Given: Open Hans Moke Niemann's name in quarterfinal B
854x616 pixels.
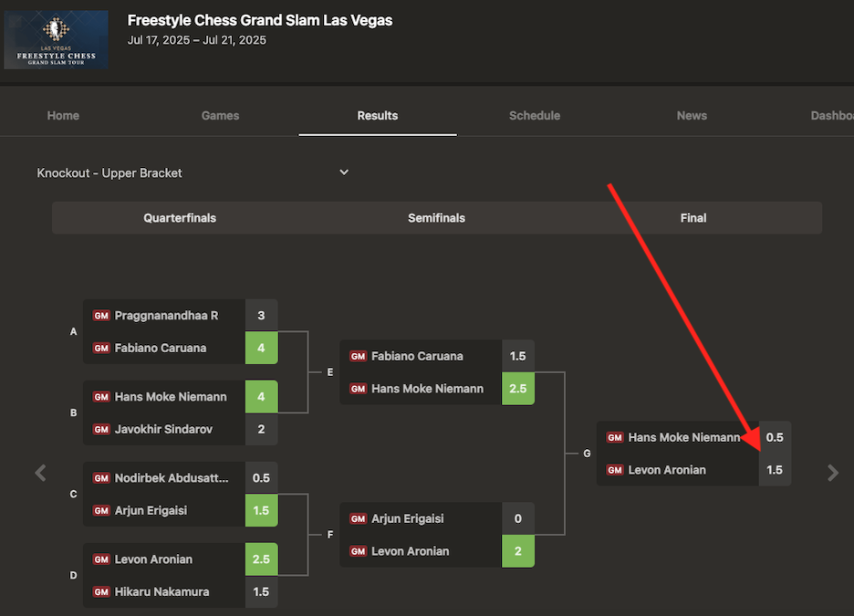Looking at the screenshot, I should tap(171, 397).
